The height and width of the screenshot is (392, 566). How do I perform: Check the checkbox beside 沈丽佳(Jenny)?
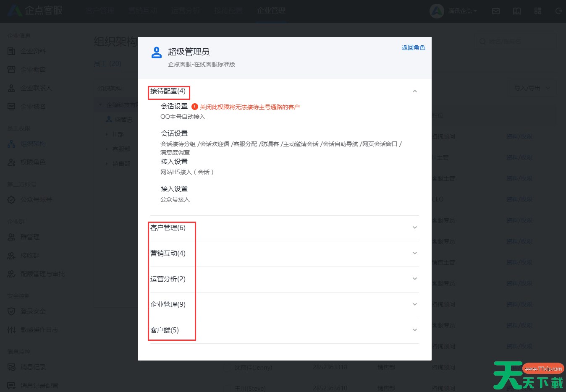click(x=227, y=367)
